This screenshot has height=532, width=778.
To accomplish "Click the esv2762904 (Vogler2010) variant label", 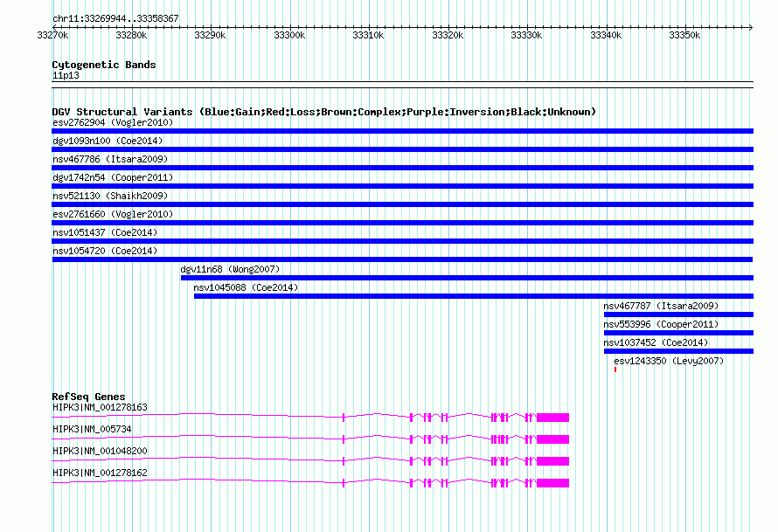I will pos(113,122).
